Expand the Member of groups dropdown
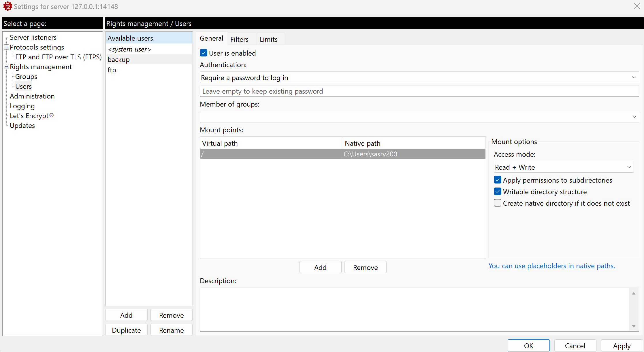Screen dimensions: 644x352 pyautogui.click(x=419, y=117)
